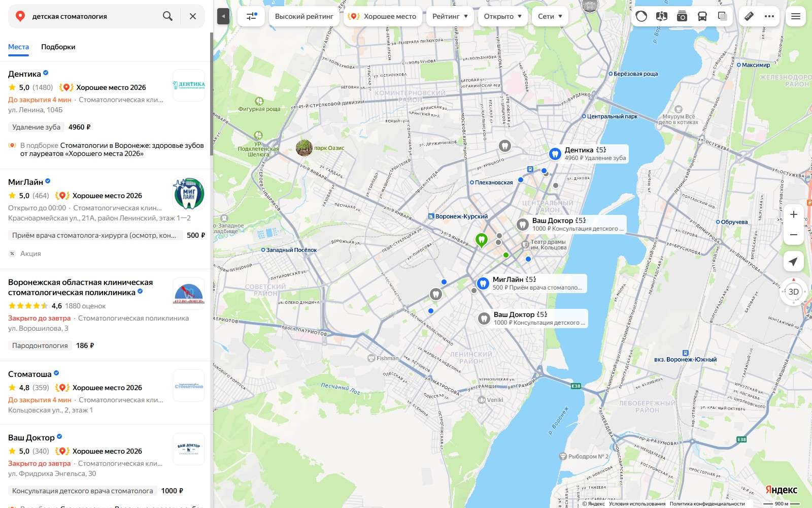This screenshot has height=508, width=812.
Task: Open the Стоматоша listing title
Action: 30,374
